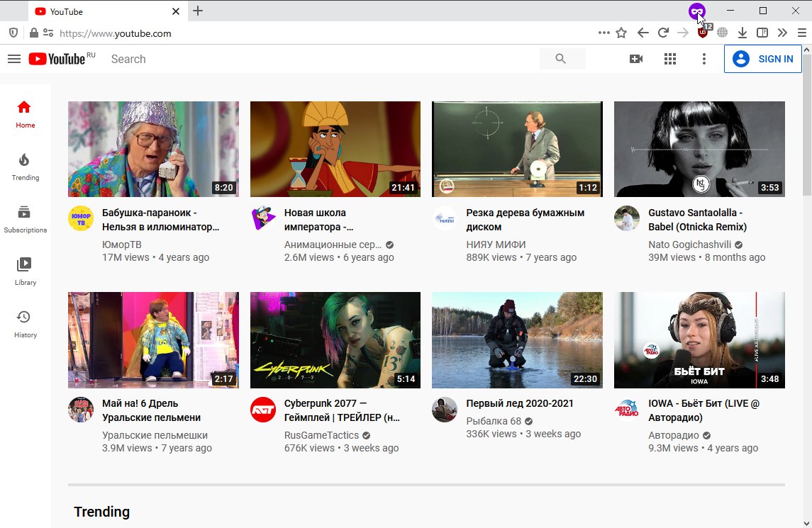The height and width of the screenshot is (528, 812).
Task: Open a new browser tab
Action: 198,11
